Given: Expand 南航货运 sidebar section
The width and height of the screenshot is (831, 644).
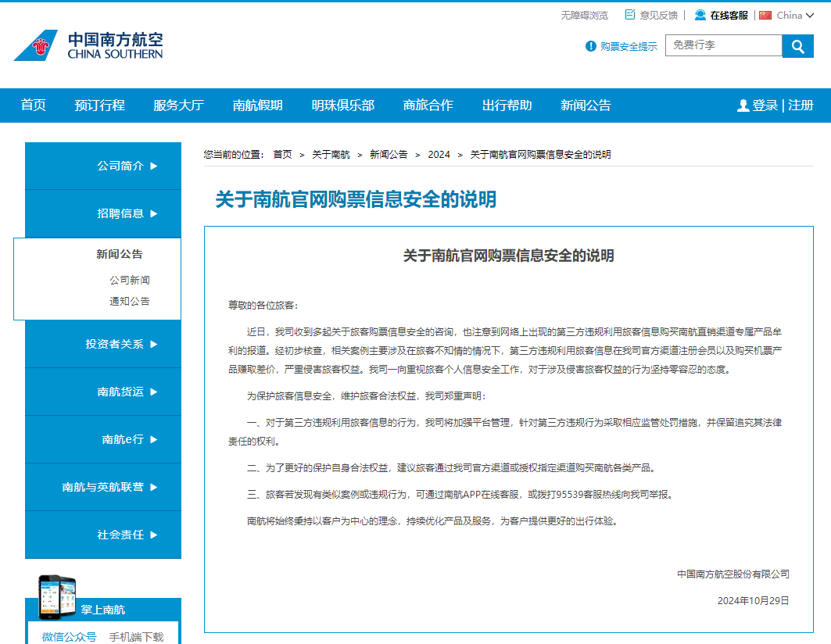Looking at the screenshot, I should click(x=103, y=392).
